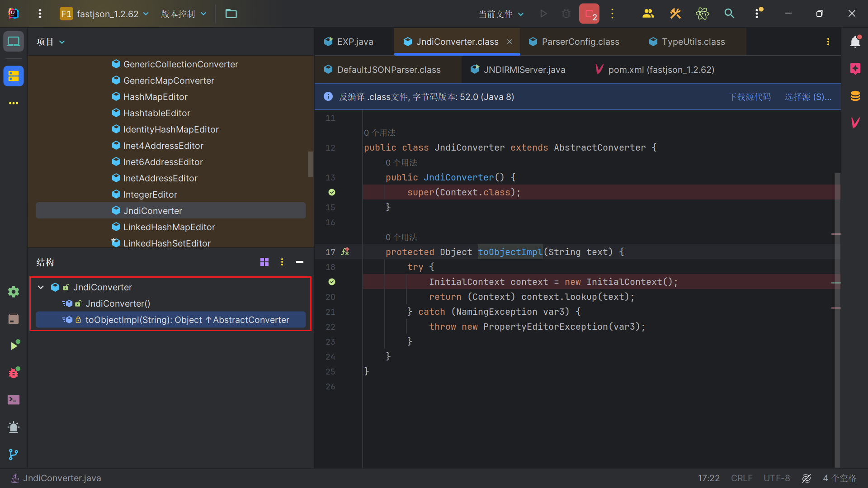868x488 pixels.
Task: Collapse JndiConverter node in structure tree
Action: (x=41, y=287)
